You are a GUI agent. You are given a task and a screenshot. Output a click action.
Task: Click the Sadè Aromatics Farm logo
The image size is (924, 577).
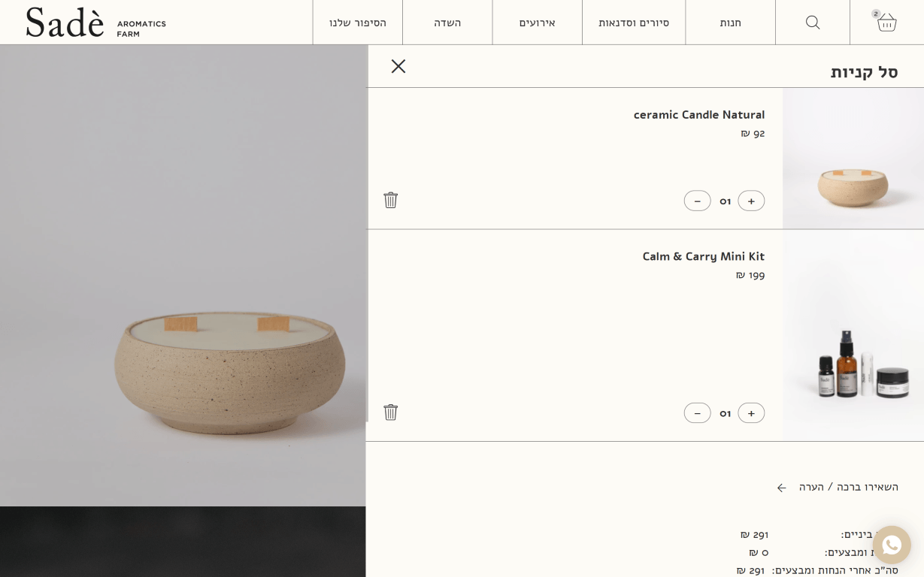(x=95, y=23)
